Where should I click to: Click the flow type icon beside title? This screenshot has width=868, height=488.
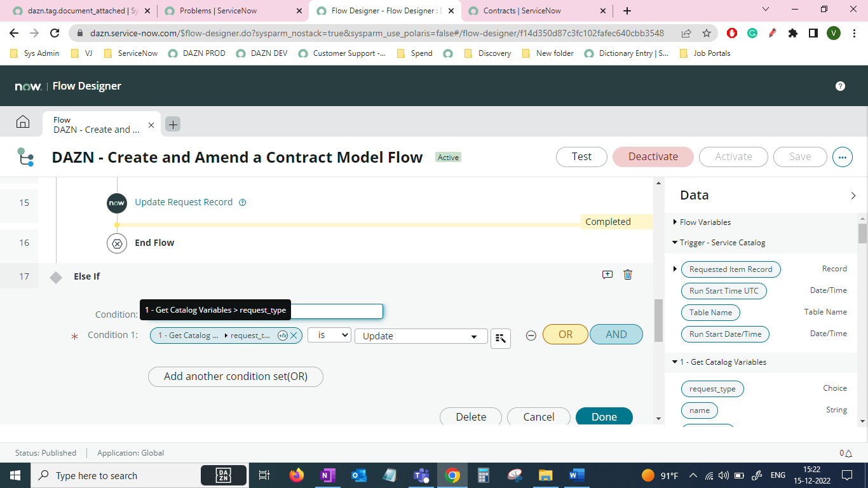25,157
